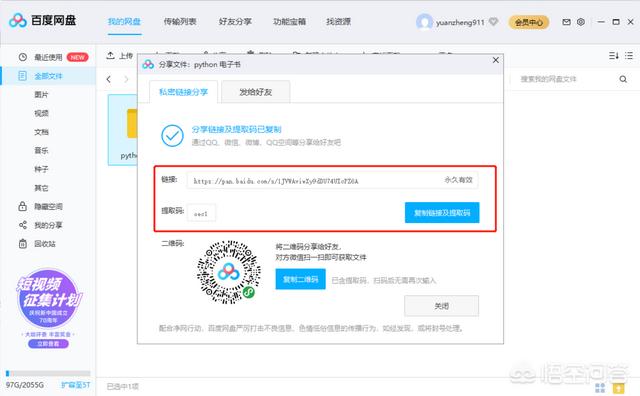Viewport: 640px width, 396px height.
Task: Maximize the Baidu Netdisk window
Action: click(616, 22)
